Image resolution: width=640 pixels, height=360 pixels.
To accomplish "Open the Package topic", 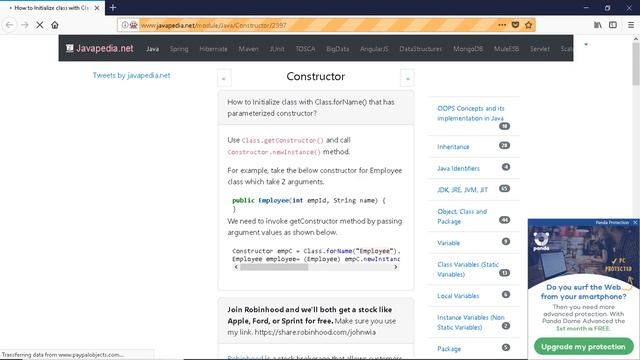I will coord(449,349).
